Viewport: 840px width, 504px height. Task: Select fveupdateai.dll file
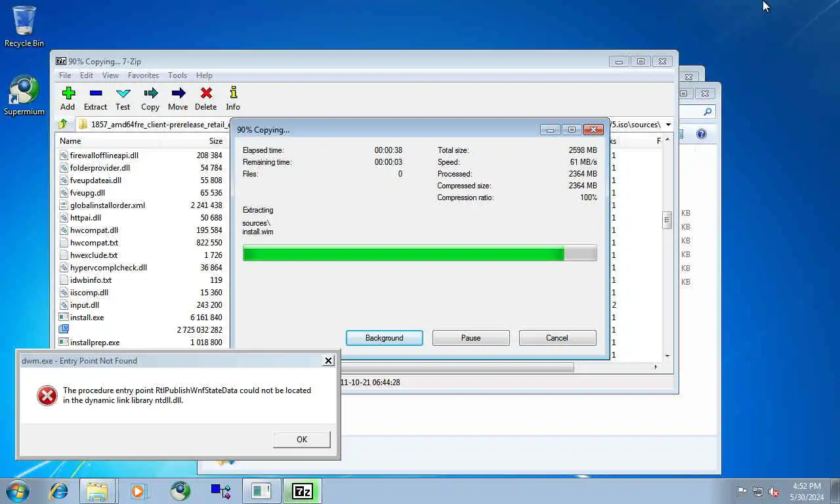click(95, 180)
